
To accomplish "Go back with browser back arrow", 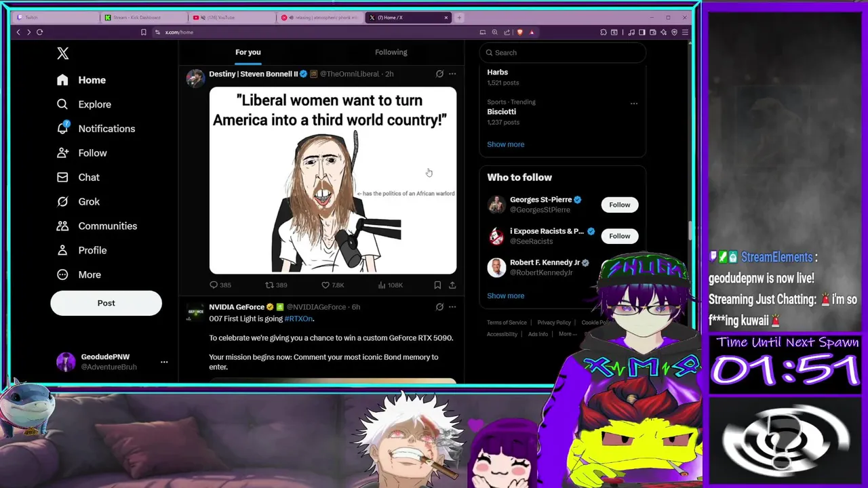I will click(x=18, y=32).
